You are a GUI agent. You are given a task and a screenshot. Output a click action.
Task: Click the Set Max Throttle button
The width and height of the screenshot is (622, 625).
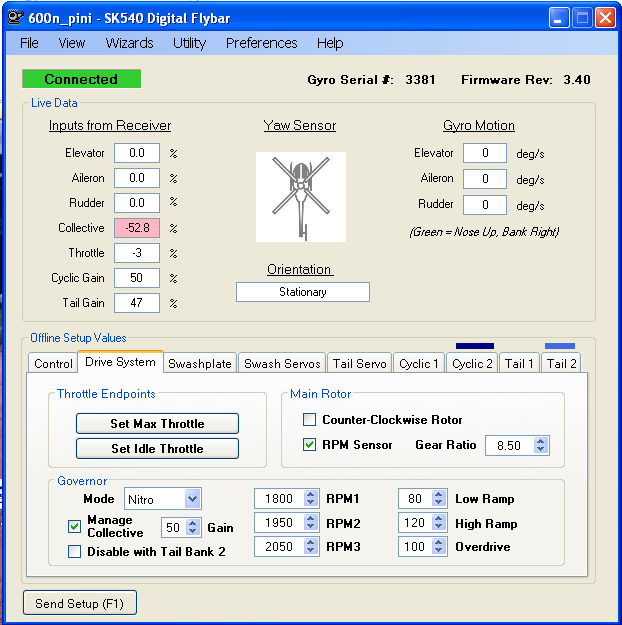point(157,423)
